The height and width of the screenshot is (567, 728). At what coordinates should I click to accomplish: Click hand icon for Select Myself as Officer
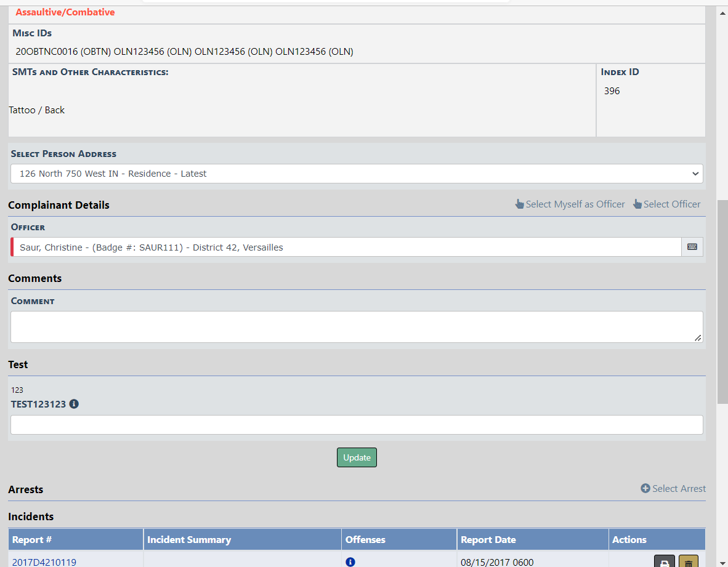tap(520, 204)
